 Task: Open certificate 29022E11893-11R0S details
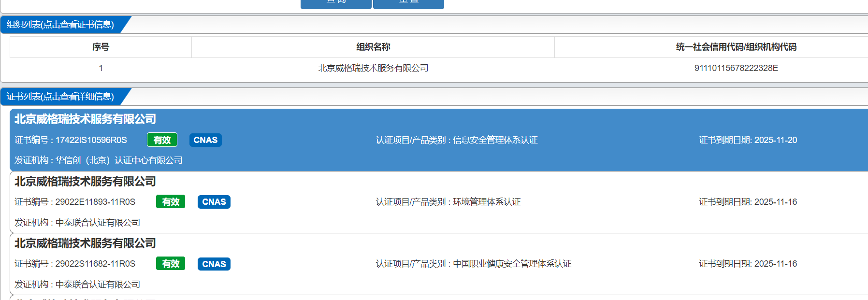(x=439, y=202)
